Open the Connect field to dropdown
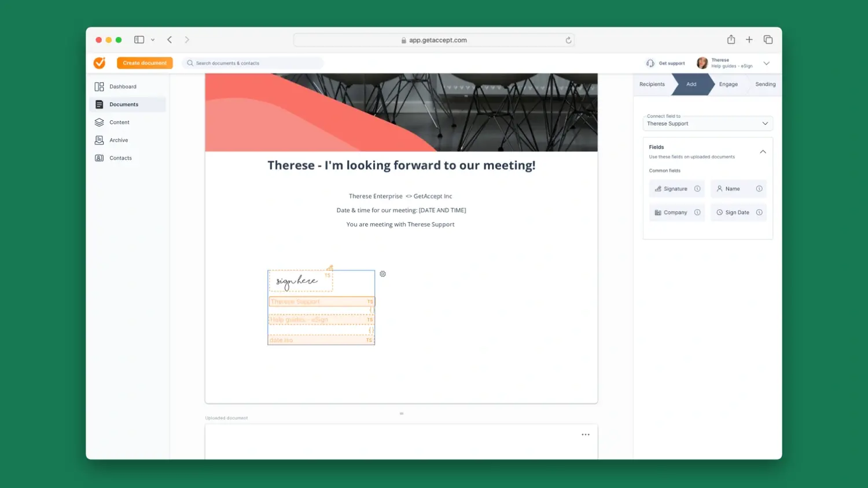 click(x=708, y=123)
